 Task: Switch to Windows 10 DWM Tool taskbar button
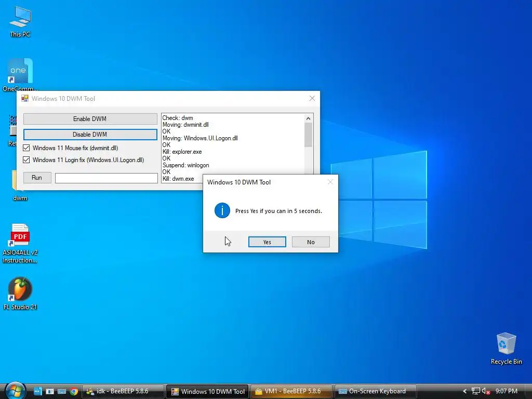(x=207, y=391)
